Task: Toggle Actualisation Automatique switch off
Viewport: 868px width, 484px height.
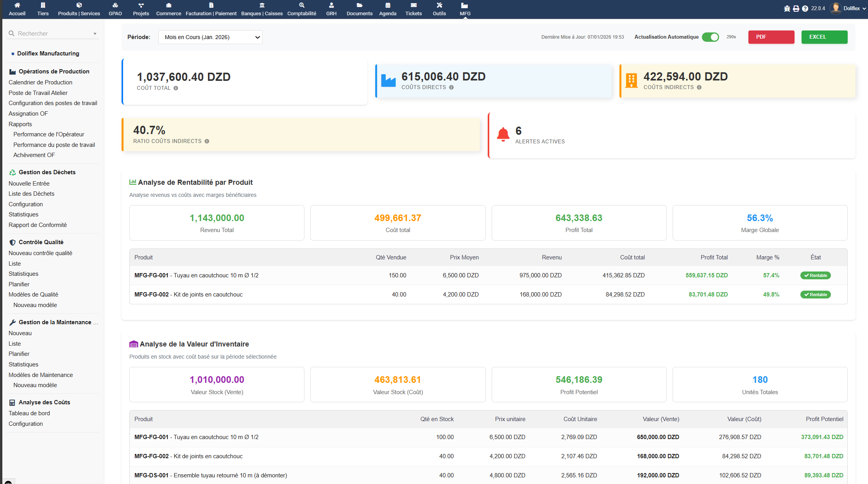Action: 710,37
